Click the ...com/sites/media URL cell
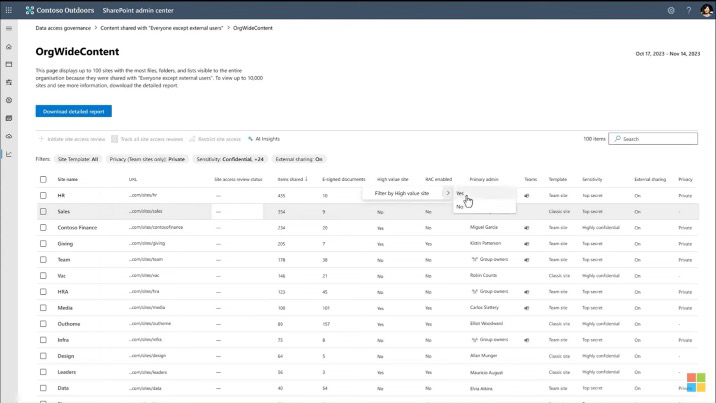Screen dimensions: 716x403 (x=147, y=308)
